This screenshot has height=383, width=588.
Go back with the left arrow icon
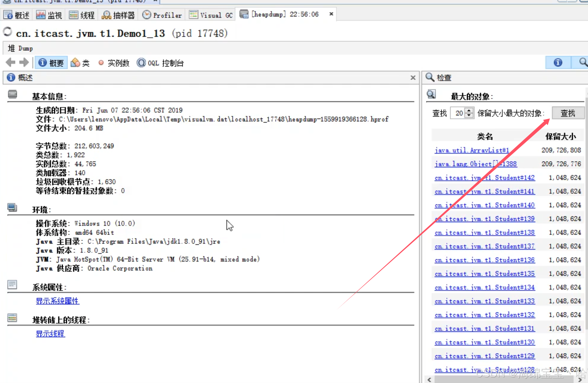point(10,62)
